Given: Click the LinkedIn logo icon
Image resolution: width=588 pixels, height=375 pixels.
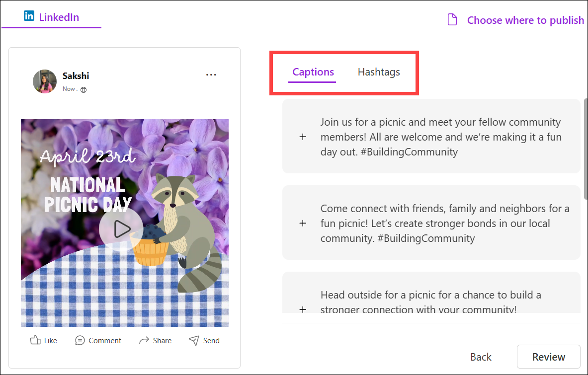Looking at the screenshot, I should 29,16.
